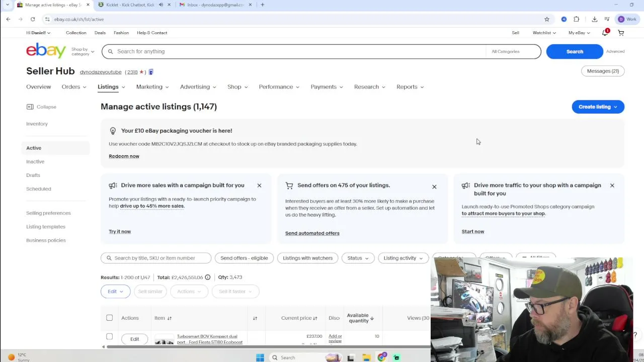The height and width of the screenshot is (362, 644).
Task: Click Windows Start button in taskbar
Action: [260, 357]
